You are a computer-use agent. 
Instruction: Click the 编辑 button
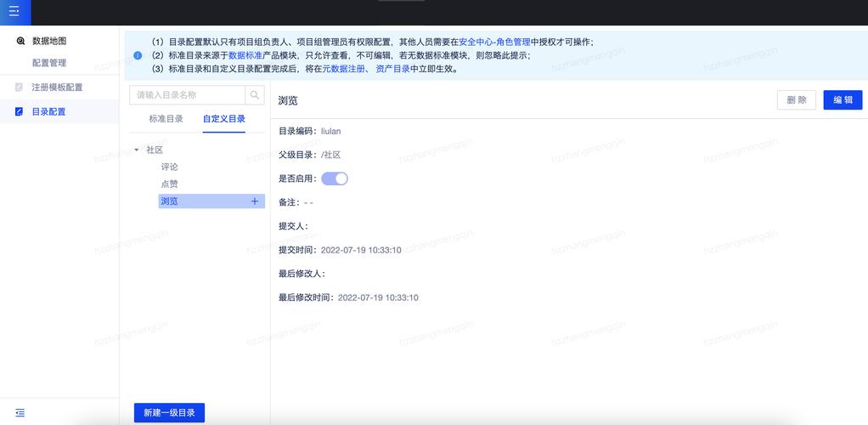point(843,99)
